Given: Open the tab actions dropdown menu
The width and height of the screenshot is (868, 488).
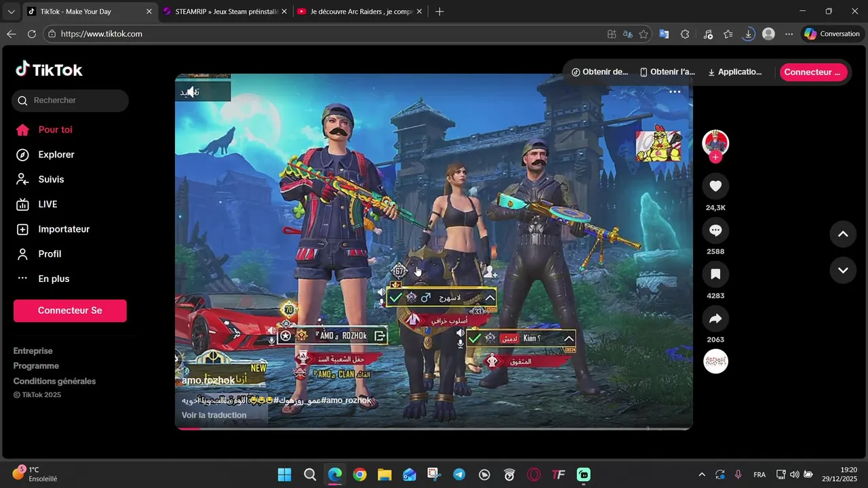Looking at the screenshot, I should click(x=11, y=12).
